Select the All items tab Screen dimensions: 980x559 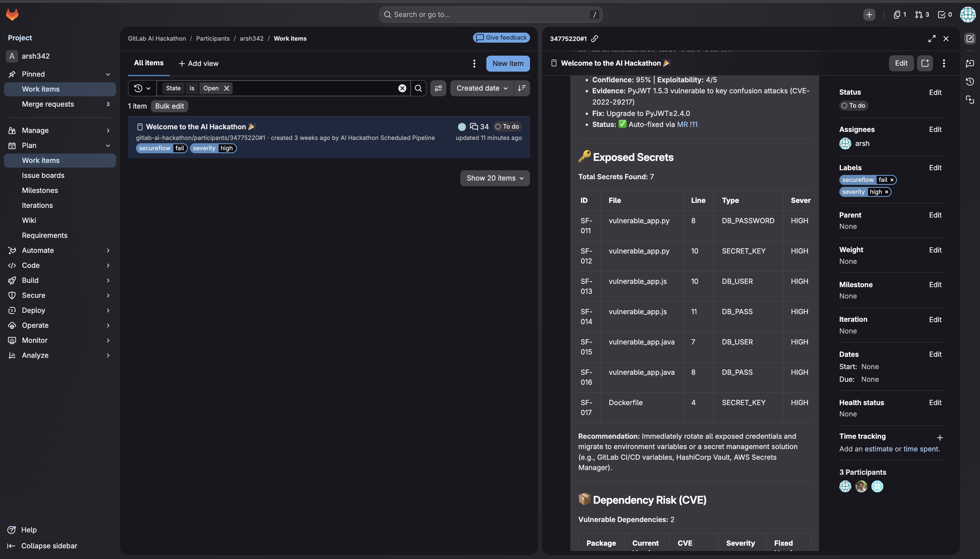[149, 63]
